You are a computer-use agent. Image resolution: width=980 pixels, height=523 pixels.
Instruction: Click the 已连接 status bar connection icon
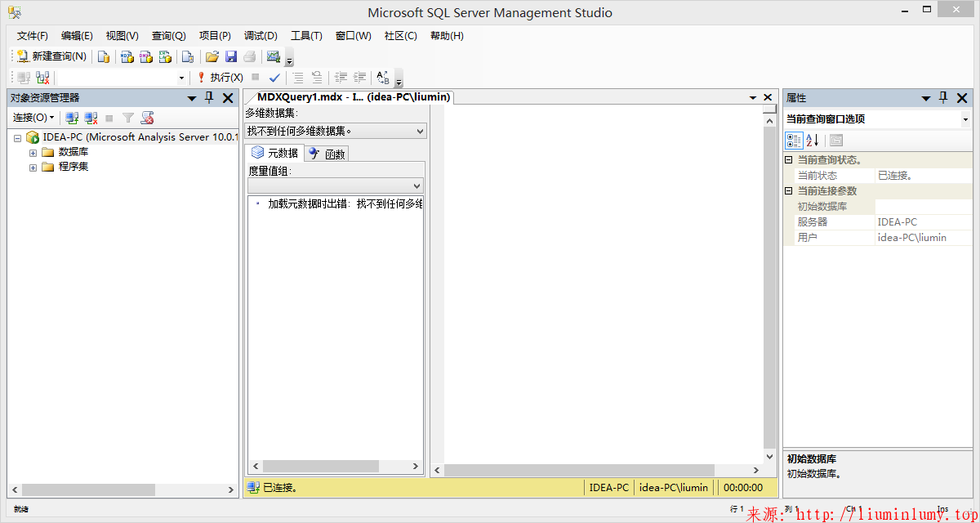click(254, 488)
